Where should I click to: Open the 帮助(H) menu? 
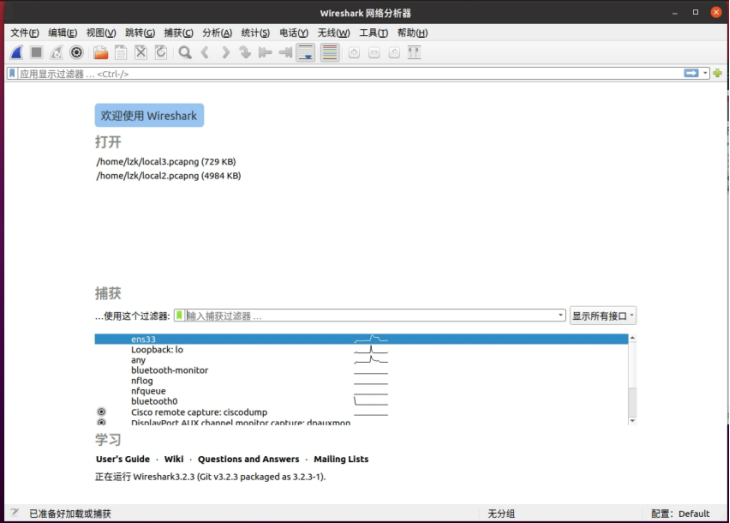click(412, 33)
